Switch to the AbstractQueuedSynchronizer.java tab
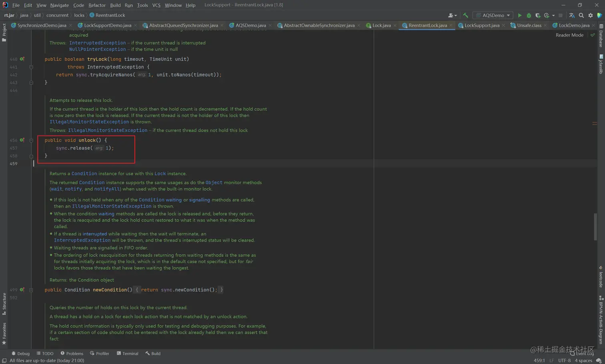 tap(183, 25)
